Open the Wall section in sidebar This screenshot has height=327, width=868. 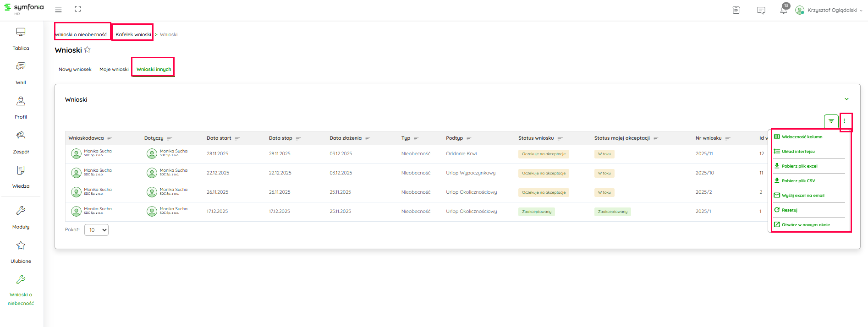tap(21, 66)
